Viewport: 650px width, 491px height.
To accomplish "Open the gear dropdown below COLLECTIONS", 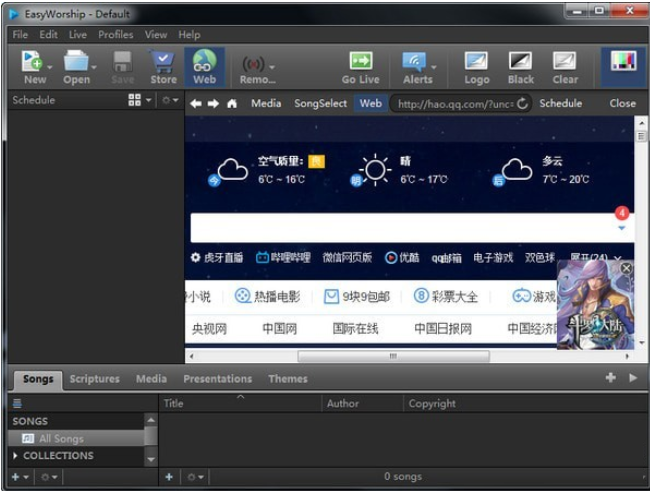I will (x=49, y=477).
